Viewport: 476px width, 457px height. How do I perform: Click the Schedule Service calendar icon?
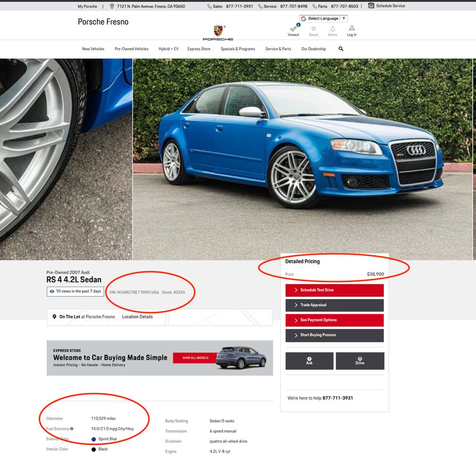coord(371,6)
